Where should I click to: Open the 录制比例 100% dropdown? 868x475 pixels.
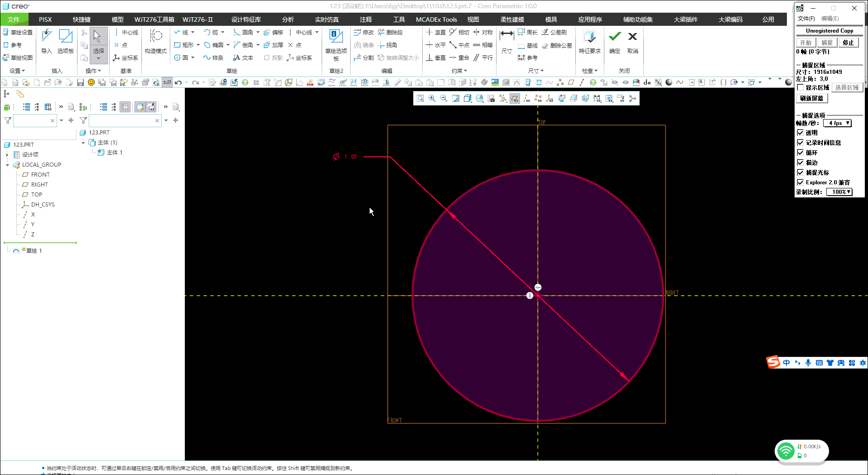coord(839,192)
